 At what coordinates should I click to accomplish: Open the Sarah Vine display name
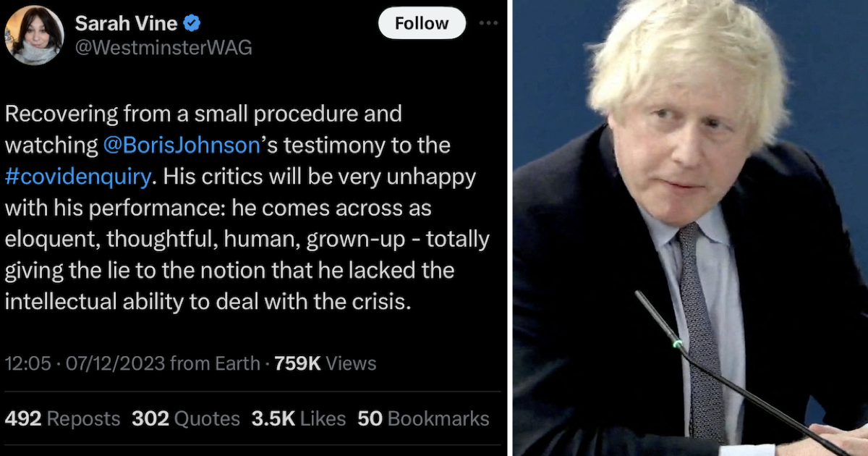click(x=126, y=24)
